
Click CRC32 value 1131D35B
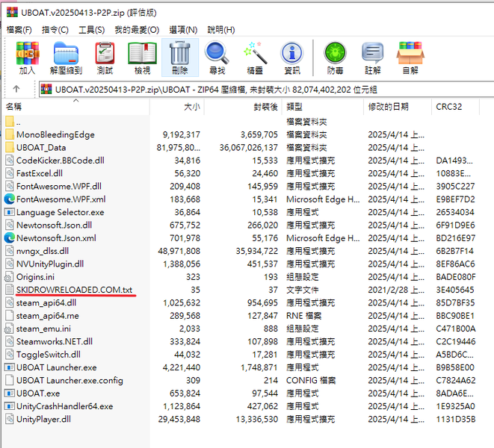pyautogui.click(x=456, y=419)
